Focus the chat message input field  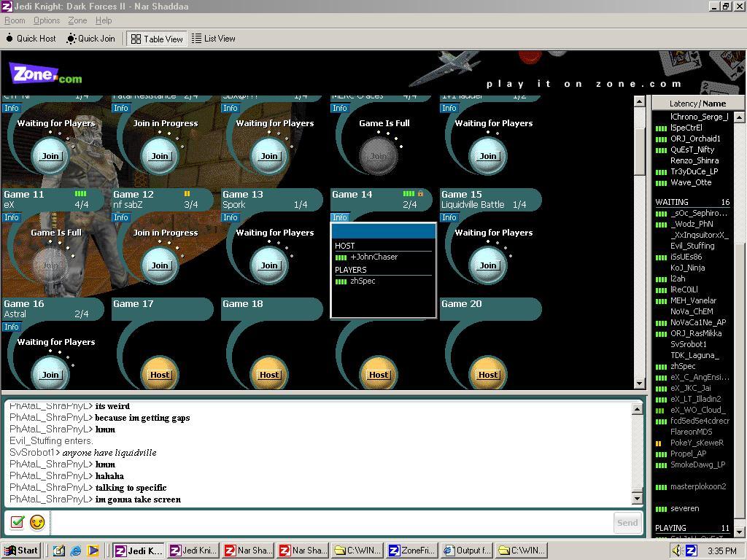tap(330, 522)
